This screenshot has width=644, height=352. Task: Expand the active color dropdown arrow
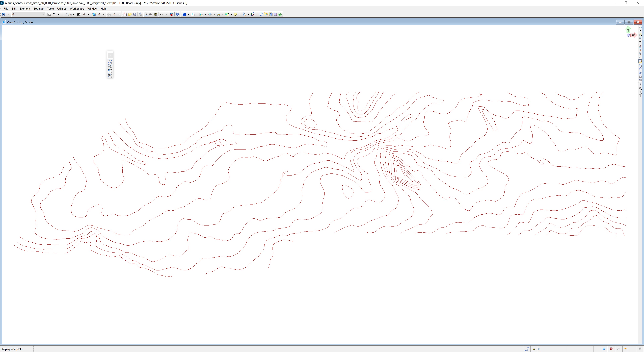click(x=59, y=14)
